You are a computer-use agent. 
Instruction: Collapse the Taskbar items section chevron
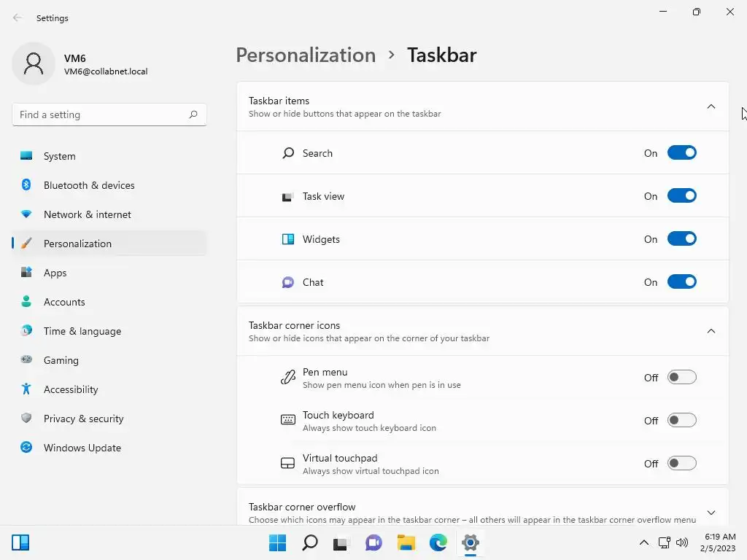(711, 106)
